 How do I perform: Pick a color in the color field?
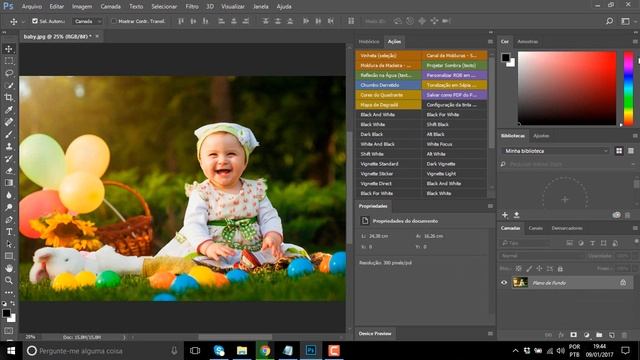(567, 88)
